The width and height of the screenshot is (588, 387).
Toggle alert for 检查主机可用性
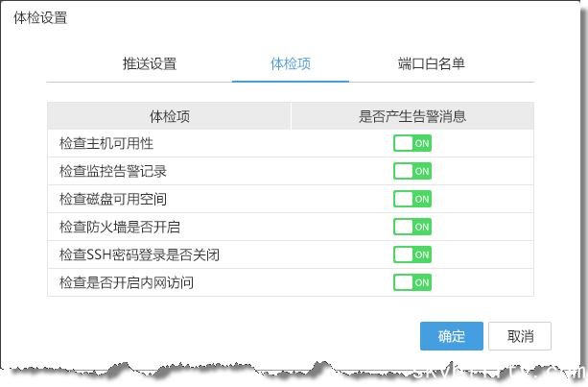[x=412, y=143]
